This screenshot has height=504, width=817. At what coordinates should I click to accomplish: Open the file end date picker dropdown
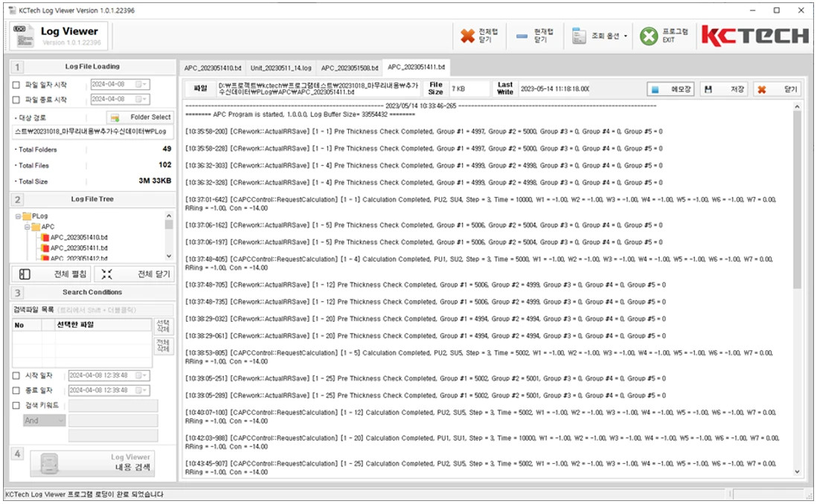[x=141, y=99]
